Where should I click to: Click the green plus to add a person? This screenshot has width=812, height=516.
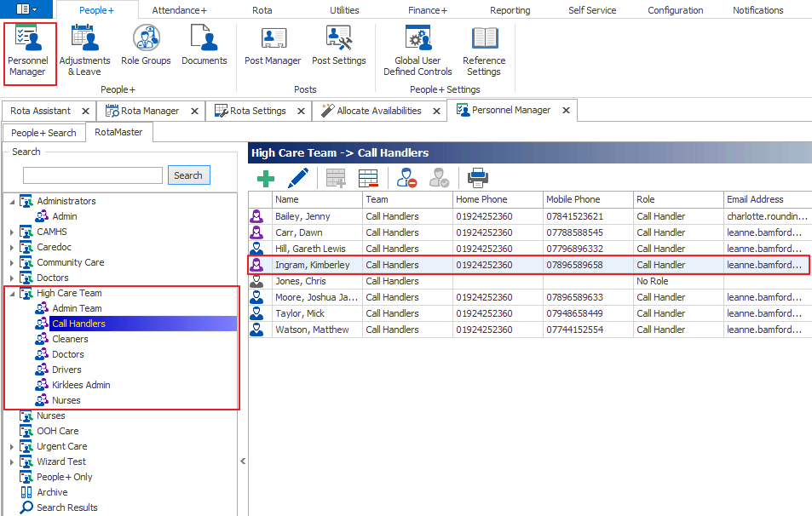pos(265,178)
